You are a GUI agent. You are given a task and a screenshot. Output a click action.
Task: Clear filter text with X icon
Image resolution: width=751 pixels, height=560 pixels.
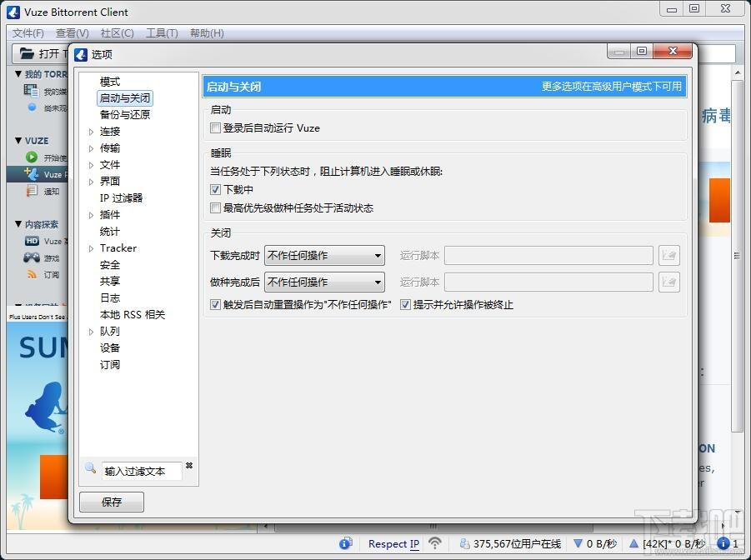[x=189, y=465]
